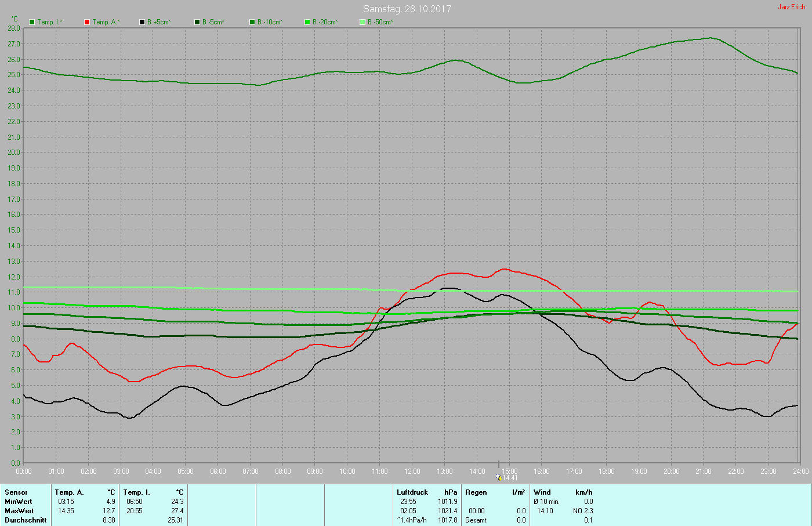
Task: Click the Temp. A. maximum time 14:35
Action: (x=66, y=511)
